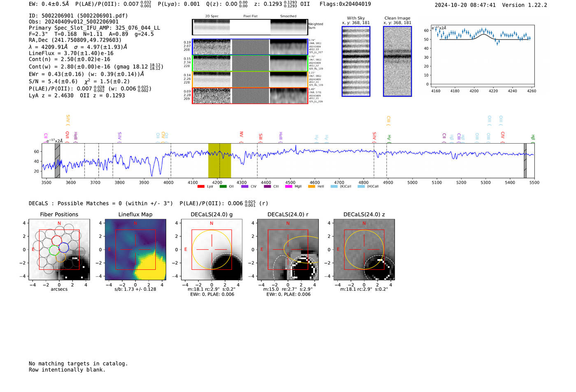This screenshot has height=392, width=576.
Task: Click the MgII magenta legend swatch
Action: click(289, 186)
